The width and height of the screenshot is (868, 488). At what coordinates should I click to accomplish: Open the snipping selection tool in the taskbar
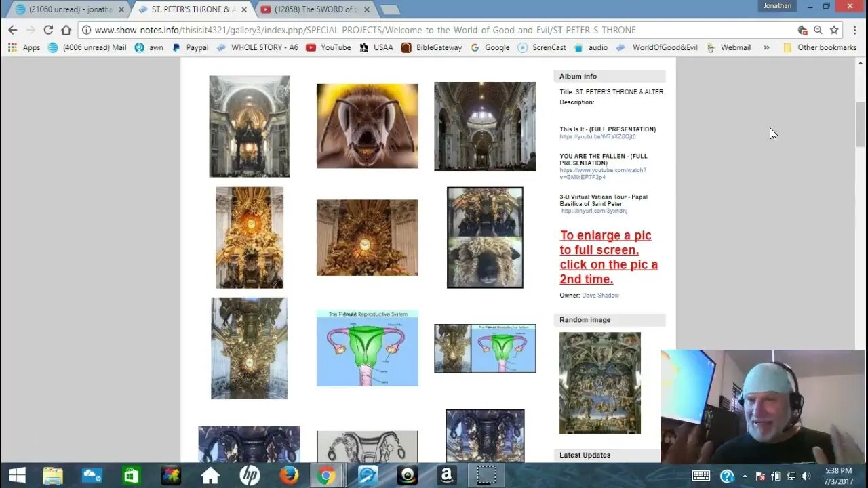pos(486,476)
